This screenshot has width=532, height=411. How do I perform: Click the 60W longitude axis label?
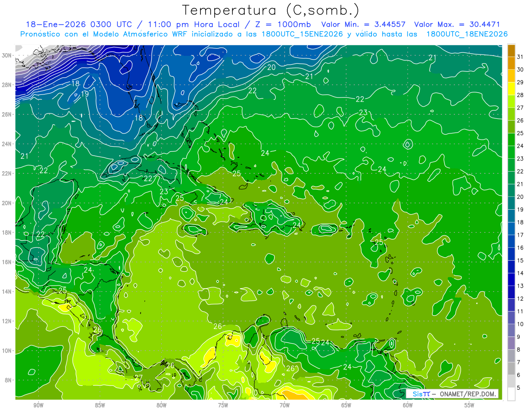click(x=408, y=405)
